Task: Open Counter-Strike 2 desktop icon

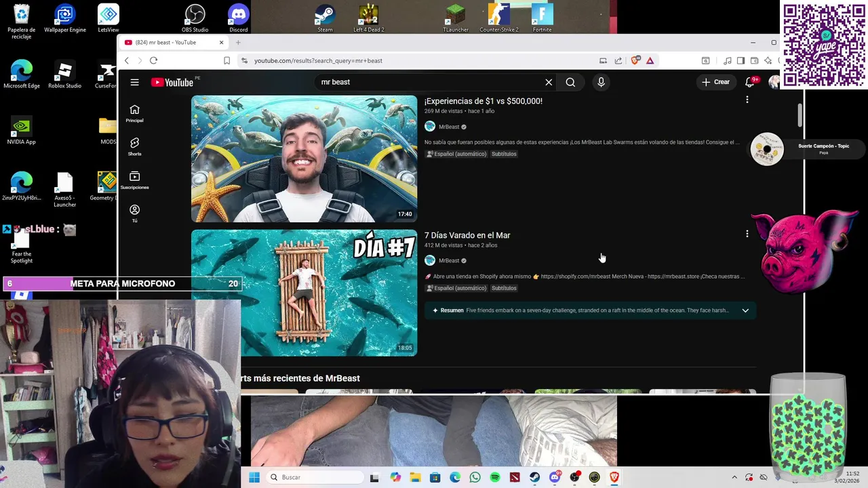Action: click(x=499, y=18)
